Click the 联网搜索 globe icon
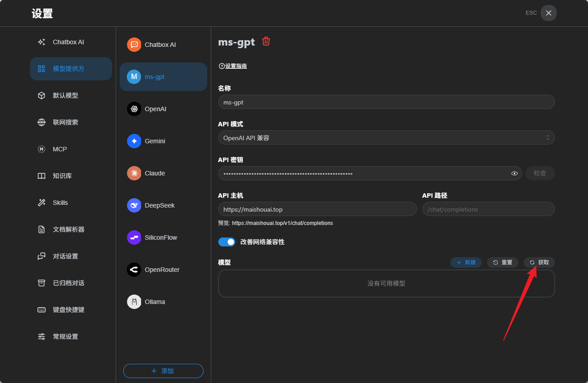 click(x=42, y=122)
